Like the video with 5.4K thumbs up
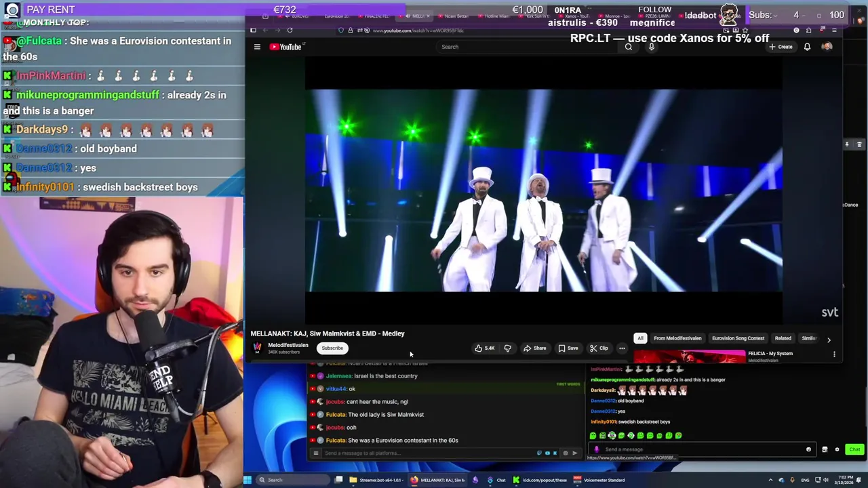The width and height of the screenshot is (868, 488). pyautogui.click(x=485, y=348)
